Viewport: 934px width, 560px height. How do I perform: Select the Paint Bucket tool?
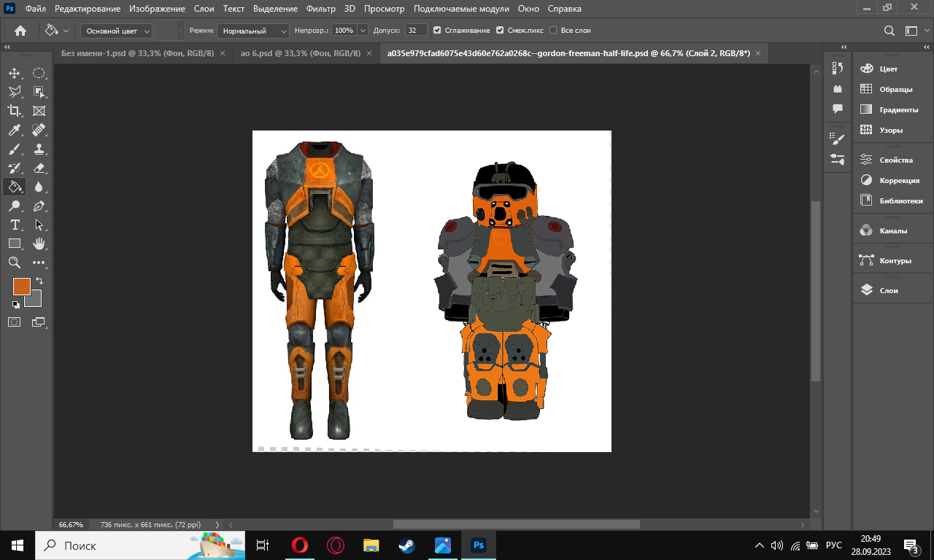point(15,187)
